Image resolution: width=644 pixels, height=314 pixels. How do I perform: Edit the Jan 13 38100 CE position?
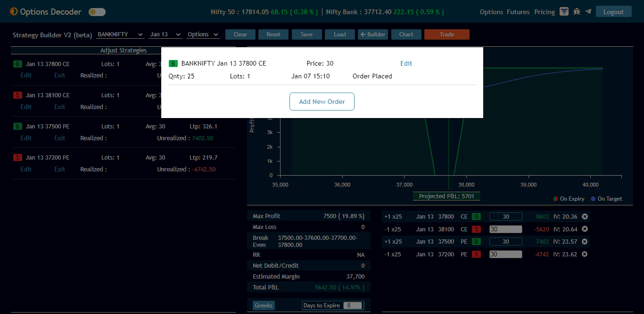26,107
